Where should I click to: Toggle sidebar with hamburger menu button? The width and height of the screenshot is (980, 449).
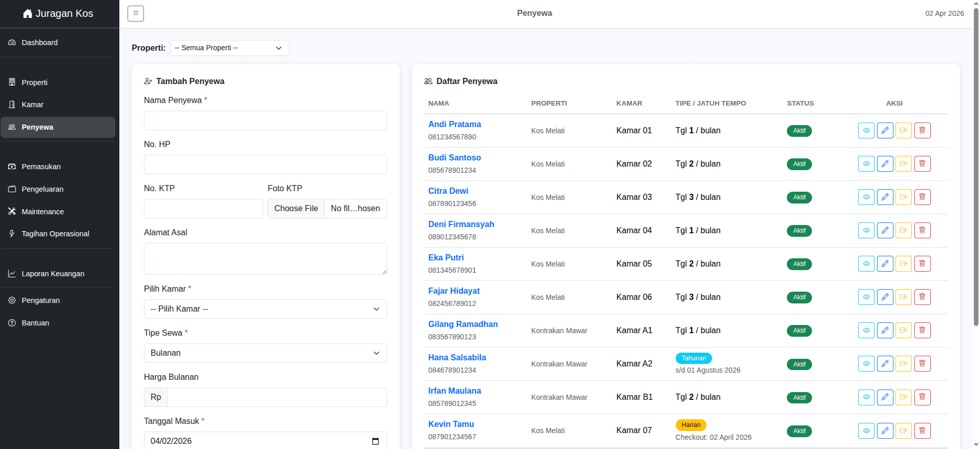pyautogui.click(x=136, y=13)
